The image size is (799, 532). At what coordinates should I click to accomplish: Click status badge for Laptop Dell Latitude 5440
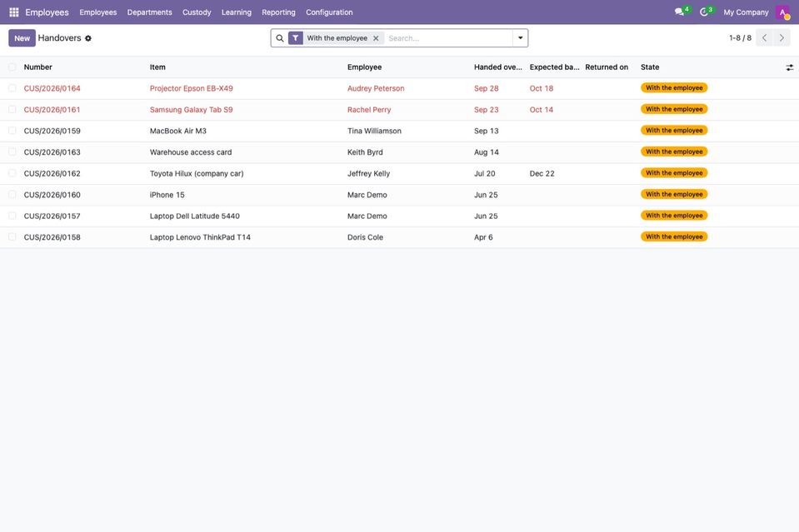(x=674, y=216)
